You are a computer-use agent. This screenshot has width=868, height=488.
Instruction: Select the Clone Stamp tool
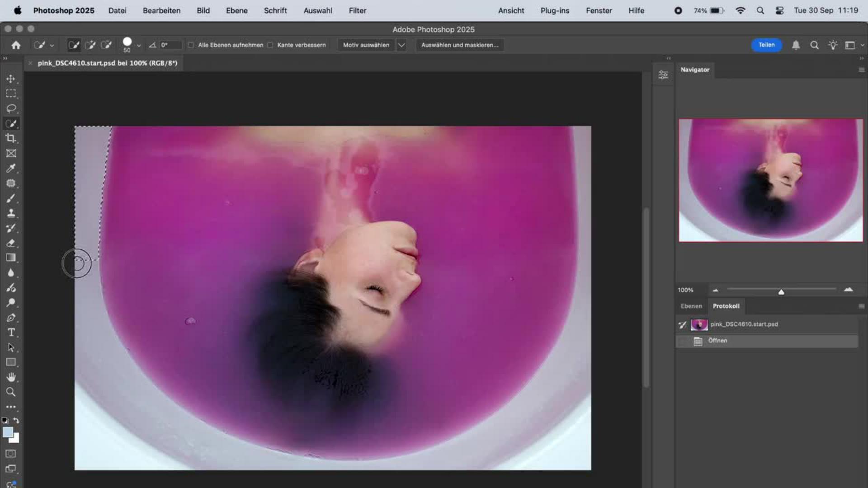pos(11,213)
